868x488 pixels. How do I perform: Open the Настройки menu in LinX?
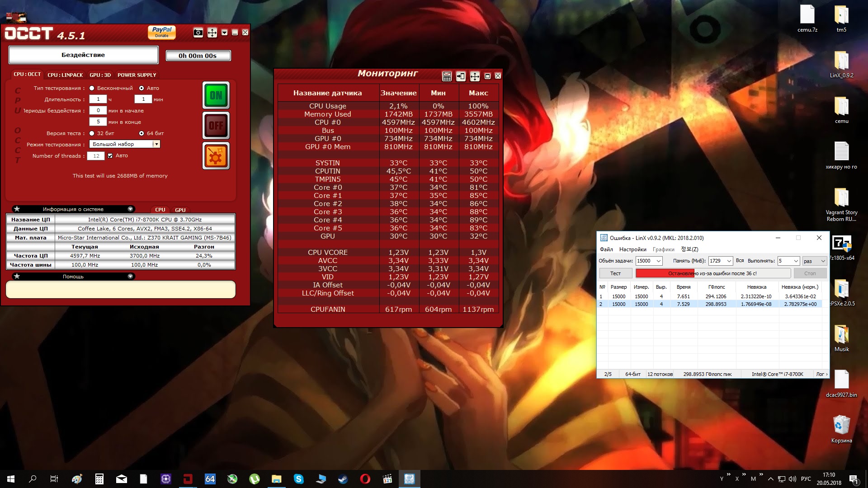pos(632,249)
